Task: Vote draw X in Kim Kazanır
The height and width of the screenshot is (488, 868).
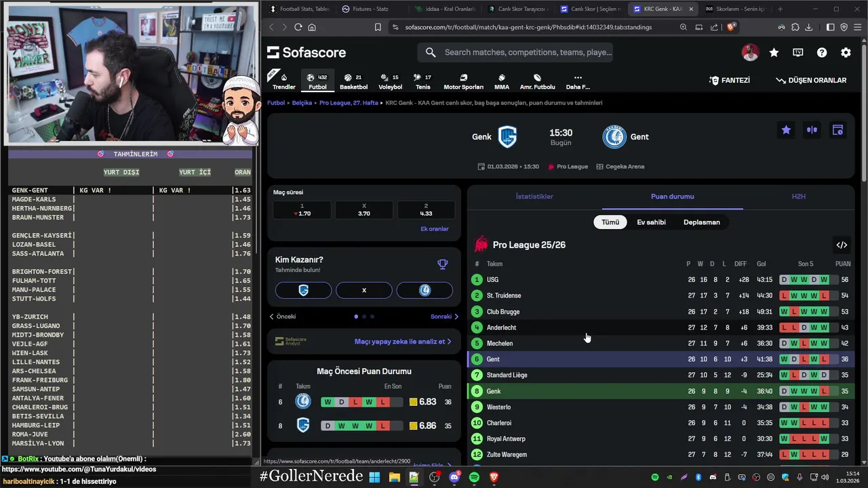Action: pyautogui.click(x=364, y=290)
